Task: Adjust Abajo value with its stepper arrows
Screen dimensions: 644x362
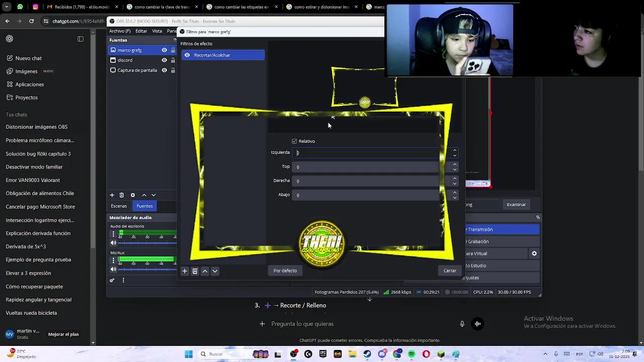Action: 455,195
